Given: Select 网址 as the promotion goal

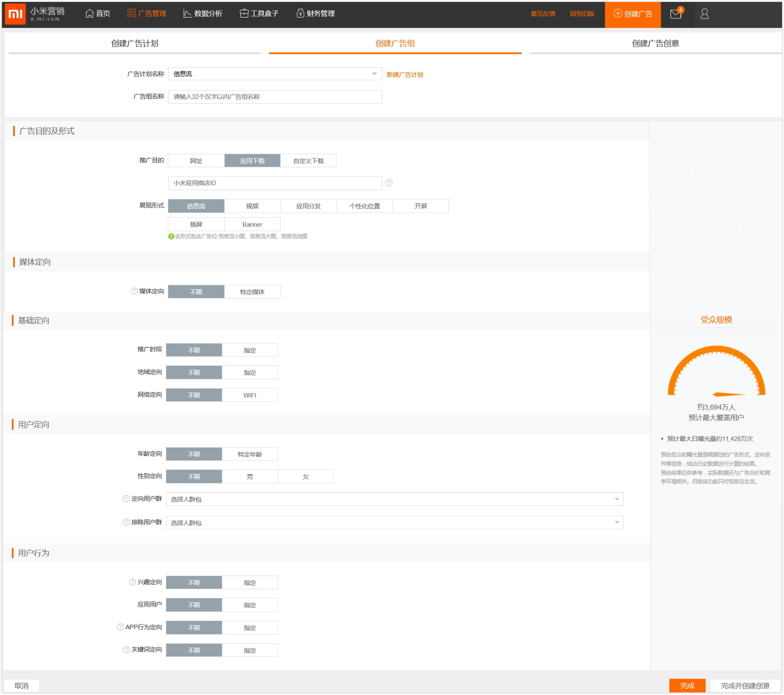Looking at the screenshot, I should pyautogui.click(x=196, y=160).
